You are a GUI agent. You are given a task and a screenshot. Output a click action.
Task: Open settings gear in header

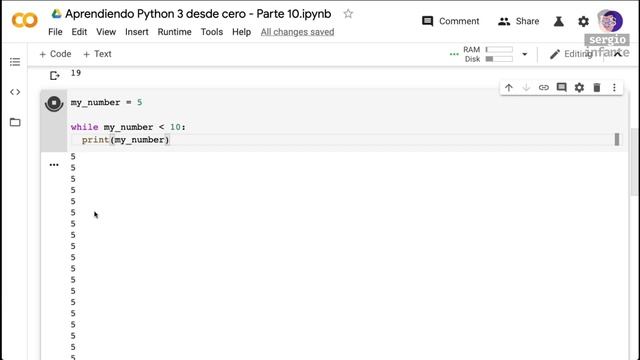[583, 21]
